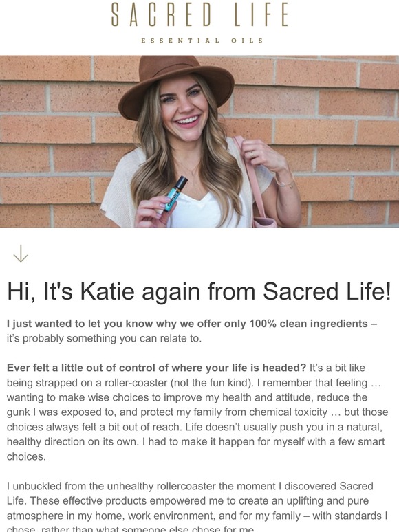The image size is (399, 532).
Task: Click the "Hi, It's Katie again" heading
Action: (199, 292)
